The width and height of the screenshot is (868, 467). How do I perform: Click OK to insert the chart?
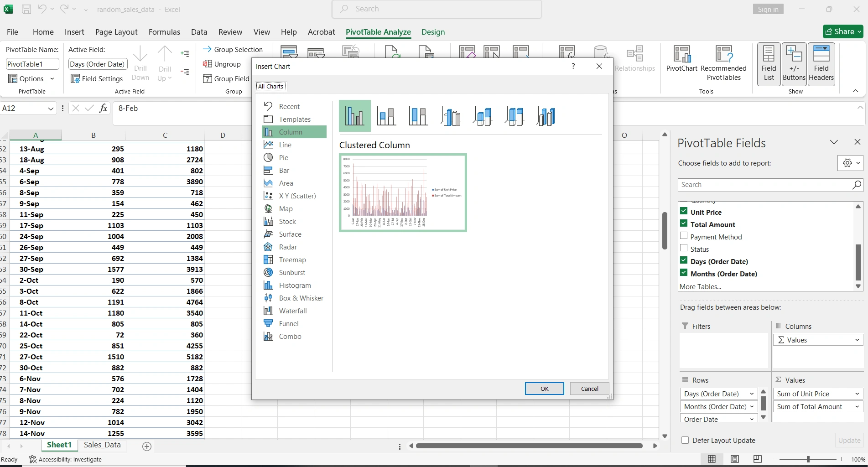pos(544,388)
